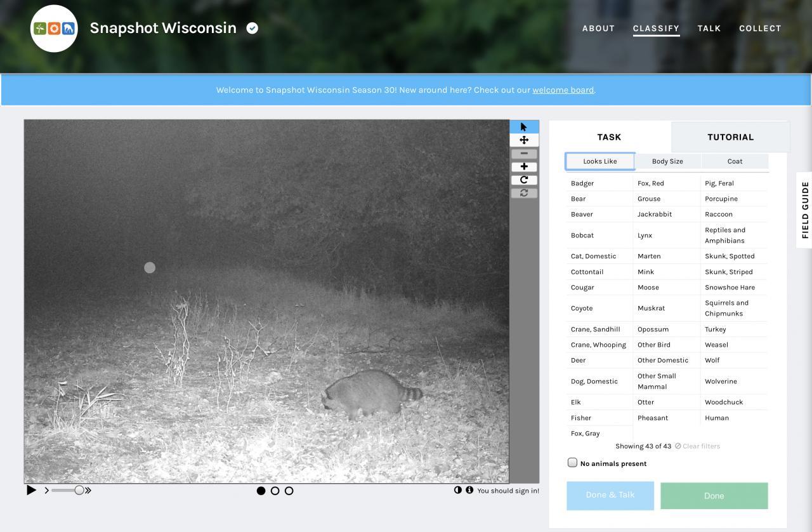The width and height of the screenshot is (812, 532).
Task: Choose the Deer species option
Action: pos(599,361)
